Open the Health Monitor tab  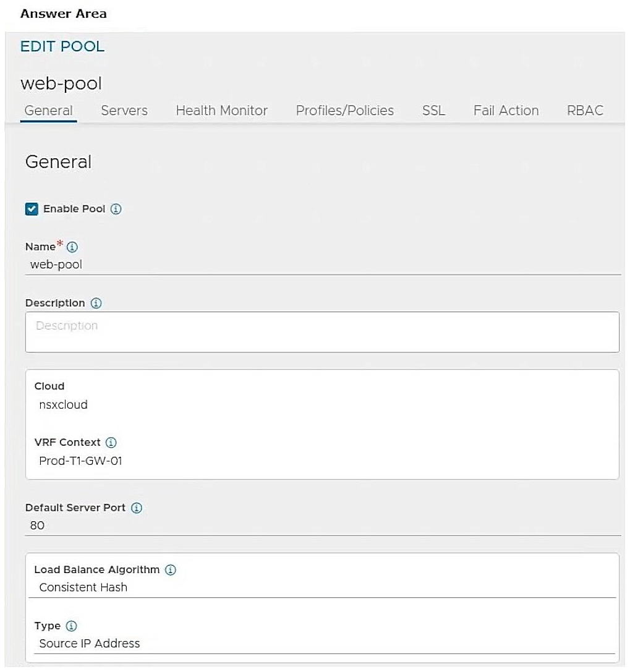(221, 111)
